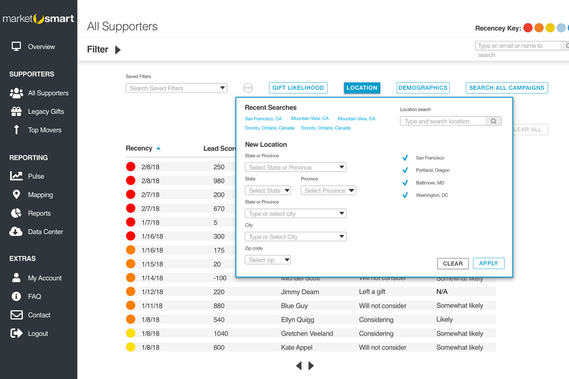This screenshot has height=379, width=569.
Task: Click supporter name Kate Appel
Action: [296, 347]
